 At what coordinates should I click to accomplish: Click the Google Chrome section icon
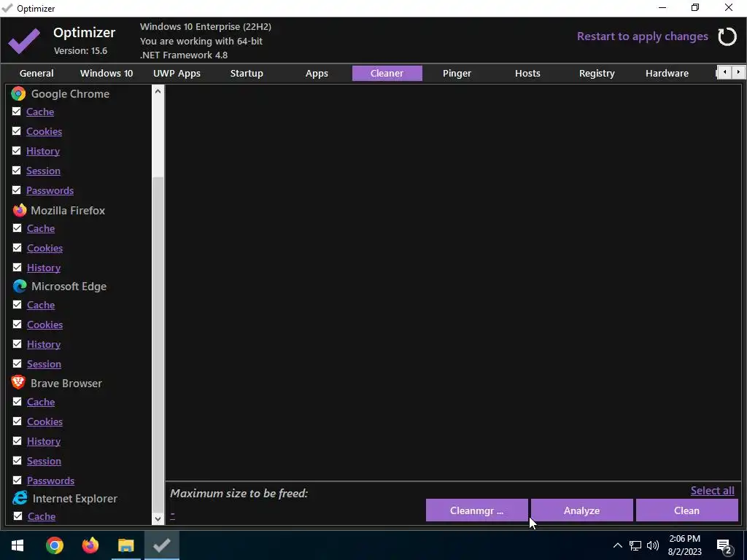pos(18,93)
